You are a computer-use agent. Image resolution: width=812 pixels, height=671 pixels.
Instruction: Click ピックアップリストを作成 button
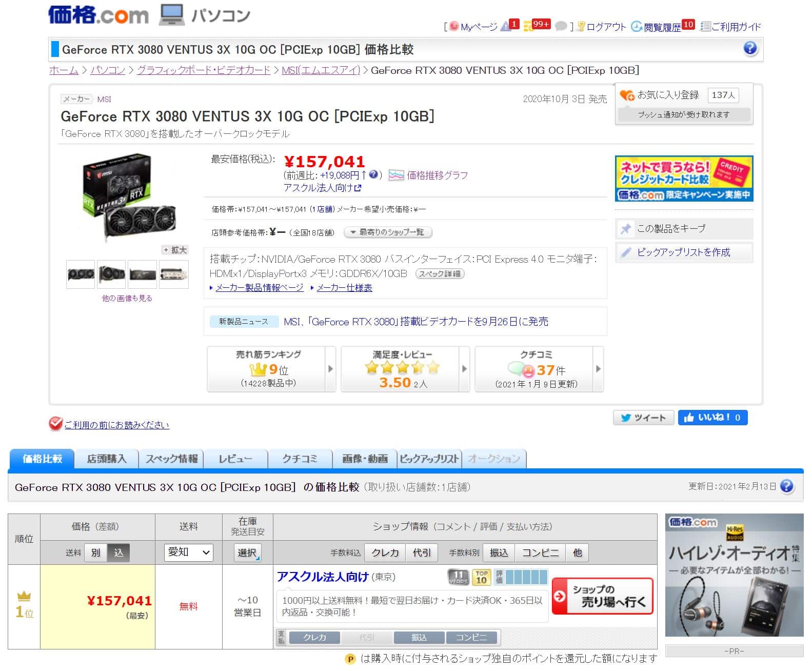click(x=684, y=252)
